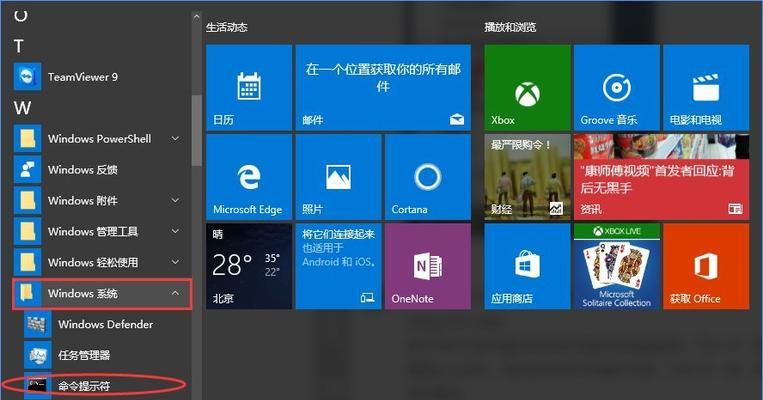Click the Windows 附件 folder icon
This screenshot has width=763, height=400.
pyautogui.click(x=27, y=200)
